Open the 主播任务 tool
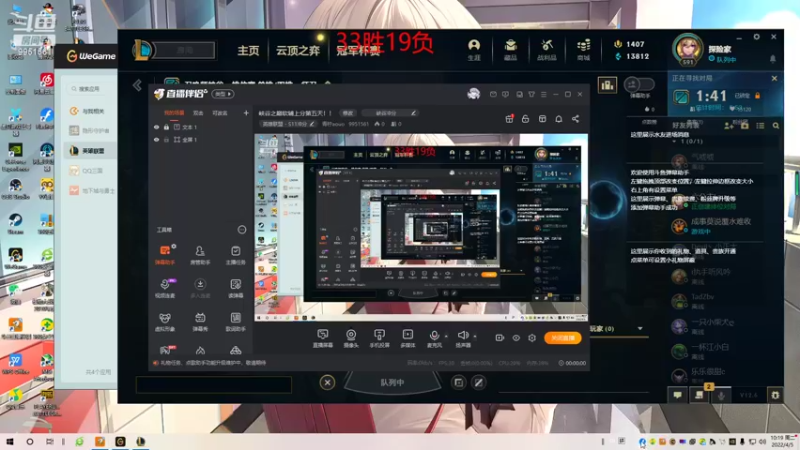Image resolution: width=800 pixels, height=450 pixels. pyautogui.click(x=235, y=255)
